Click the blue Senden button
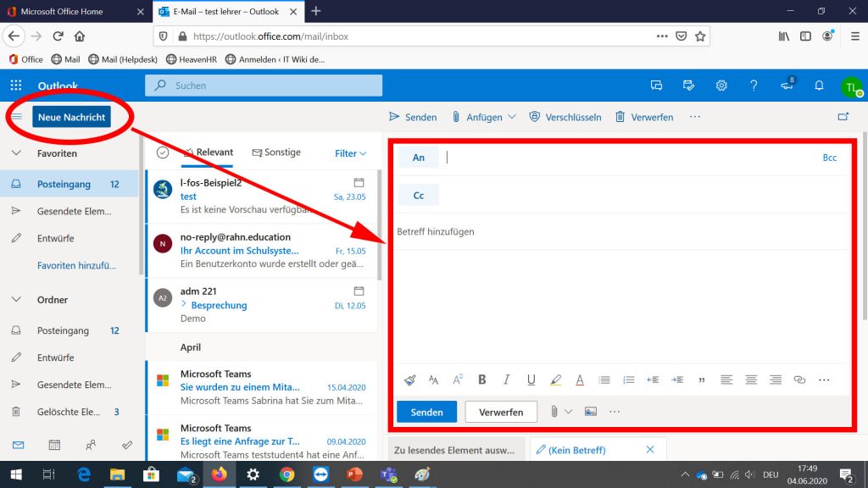The height and width of the screenshot is (488, 868). point(426,412)
